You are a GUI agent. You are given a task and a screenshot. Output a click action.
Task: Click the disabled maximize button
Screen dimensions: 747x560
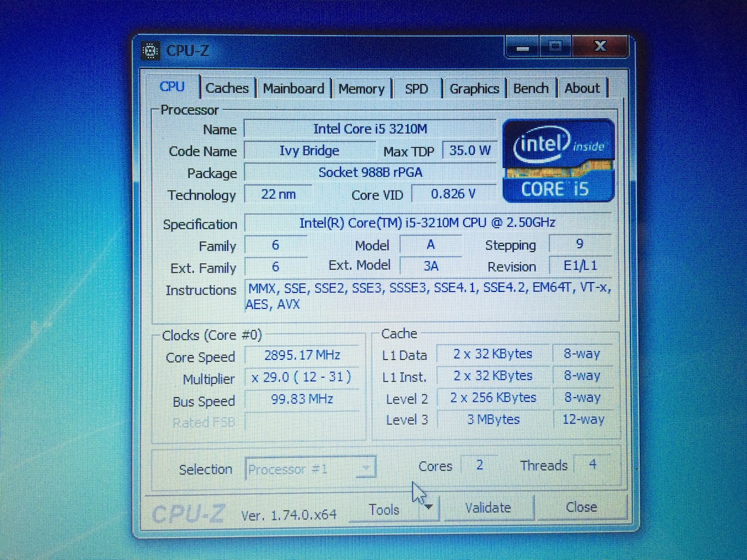click(x=556, y=47)
